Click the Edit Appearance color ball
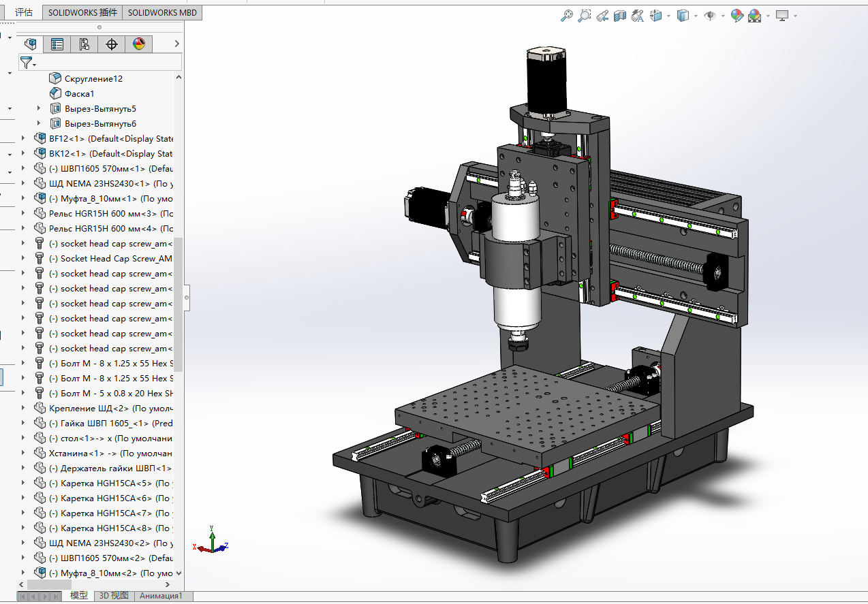This screenshot has height=604, width=868. click(737, 16)
